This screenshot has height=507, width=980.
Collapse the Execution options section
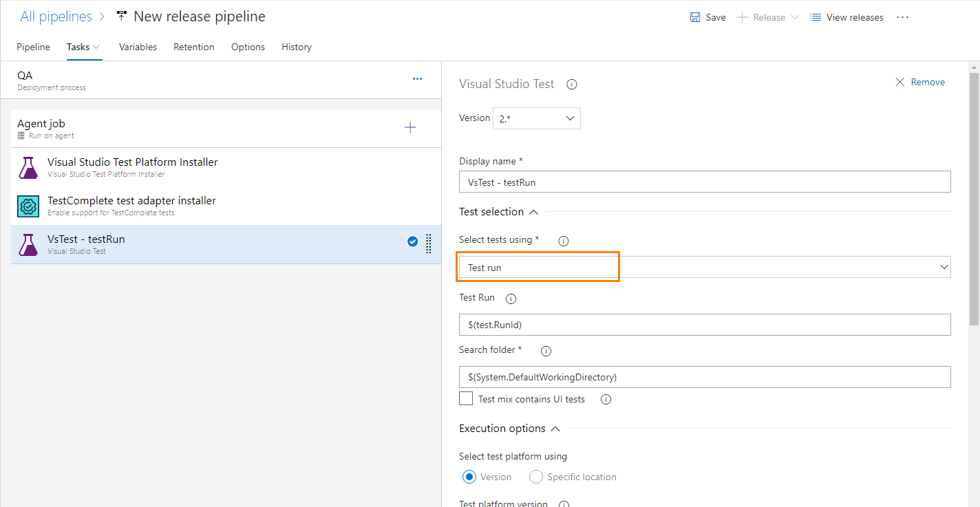555,428
